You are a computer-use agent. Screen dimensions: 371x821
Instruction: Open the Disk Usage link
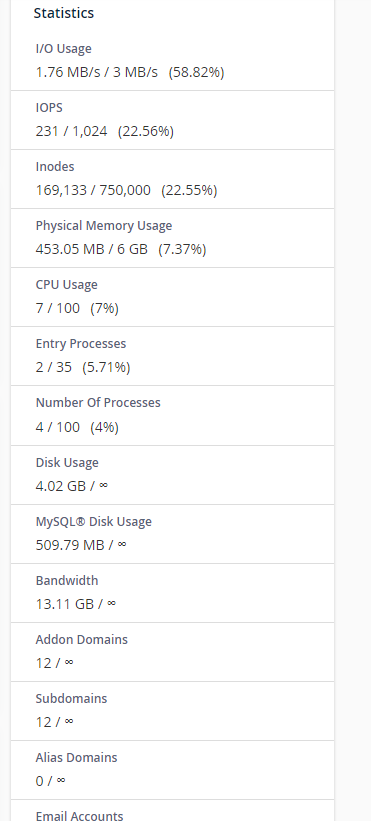[67, 463]
